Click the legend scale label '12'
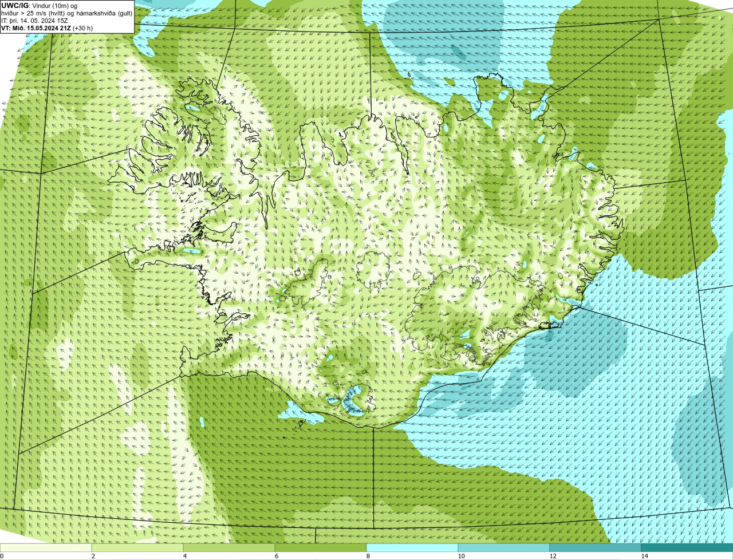 (553, 556)
